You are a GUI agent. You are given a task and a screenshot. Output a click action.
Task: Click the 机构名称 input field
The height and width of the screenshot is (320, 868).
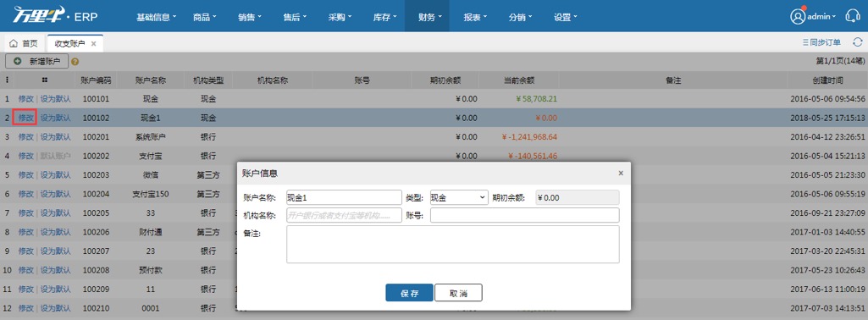(344, 215)
